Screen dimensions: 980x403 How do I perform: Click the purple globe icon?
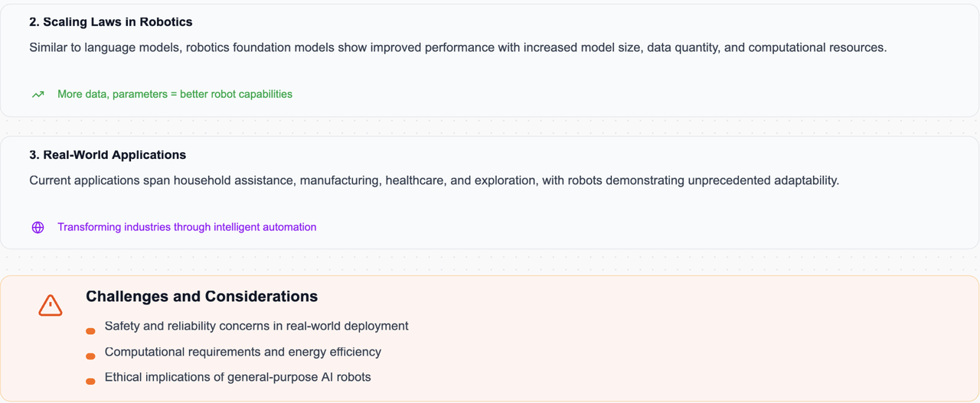[38, 227]
